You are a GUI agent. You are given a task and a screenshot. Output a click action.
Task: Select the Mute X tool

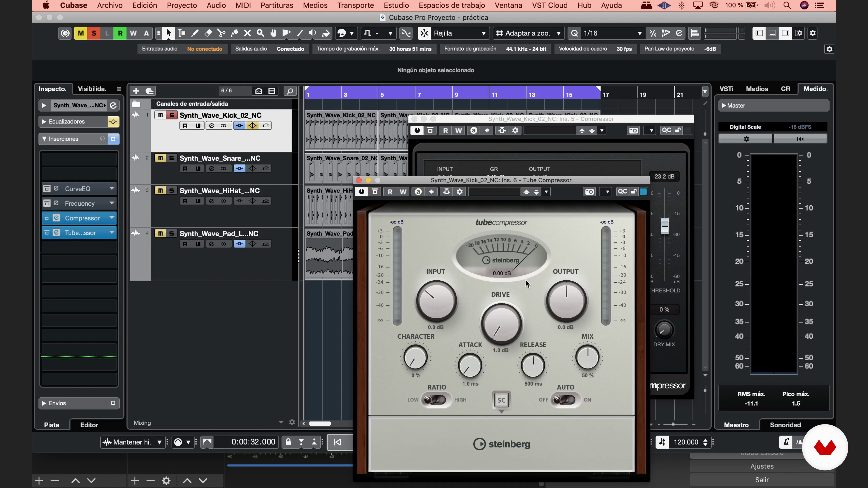[x=247, y=33]
